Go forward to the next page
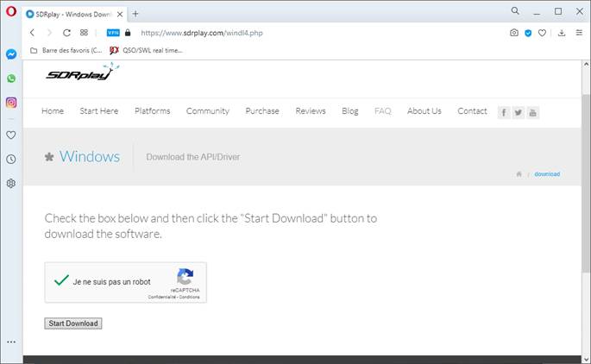 pos(49,33)
